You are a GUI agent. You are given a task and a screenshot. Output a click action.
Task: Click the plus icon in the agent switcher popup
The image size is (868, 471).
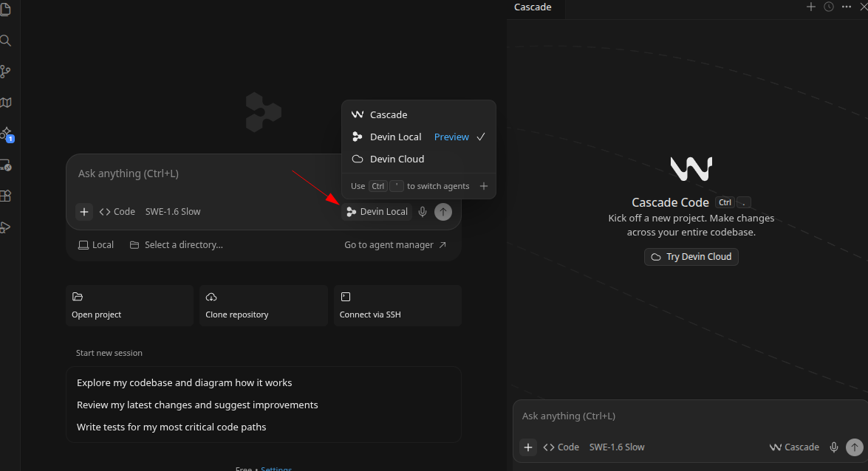pos(484,186)
